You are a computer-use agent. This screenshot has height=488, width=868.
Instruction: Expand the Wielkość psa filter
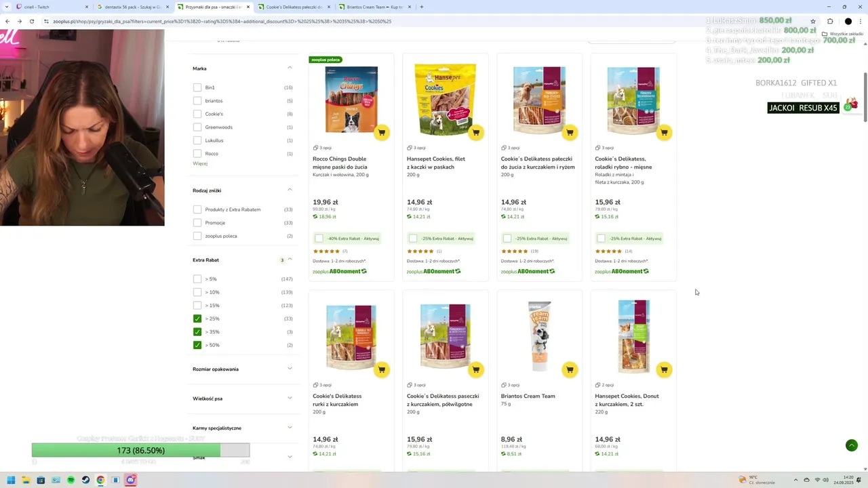tap(290, 398)
